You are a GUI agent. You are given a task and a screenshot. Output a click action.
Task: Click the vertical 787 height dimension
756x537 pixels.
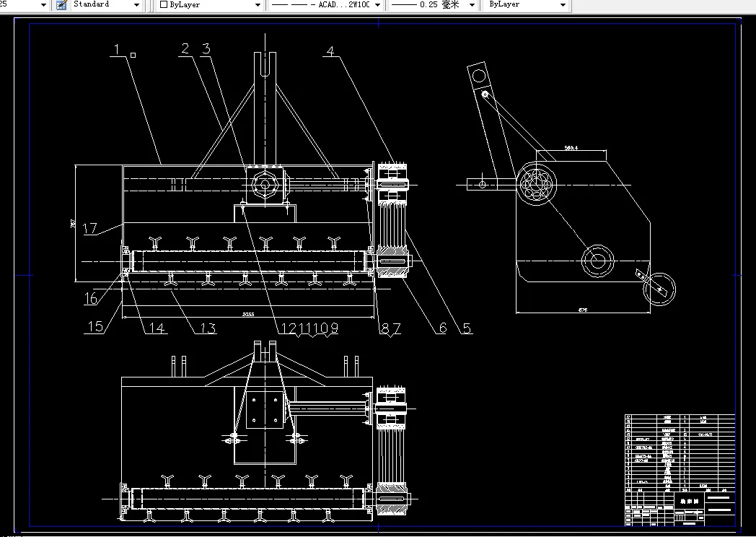74,223
